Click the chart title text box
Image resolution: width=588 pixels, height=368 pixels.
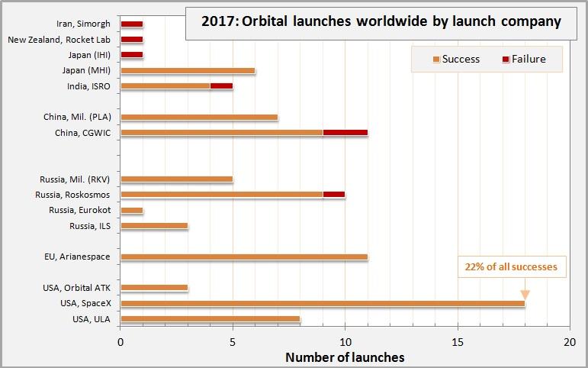[x=381, y=23]
